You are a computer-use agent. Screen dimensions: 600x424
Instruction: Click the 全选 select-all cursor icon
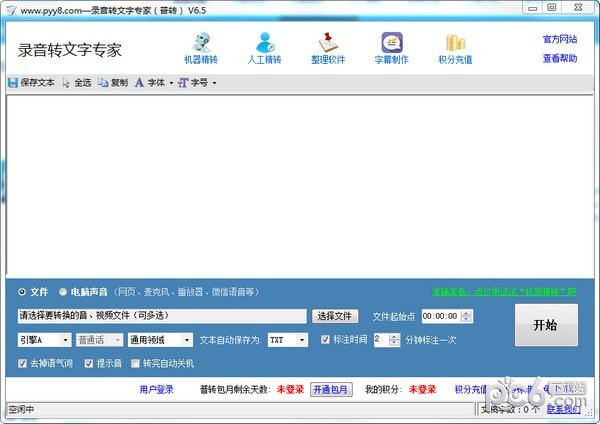66,83
